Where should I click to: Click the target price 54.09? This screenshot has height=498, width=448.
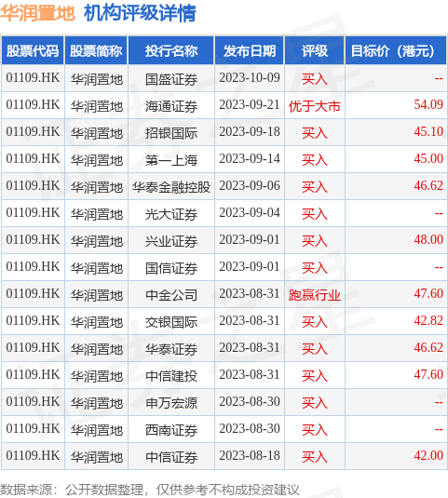(x=428, y=105)
